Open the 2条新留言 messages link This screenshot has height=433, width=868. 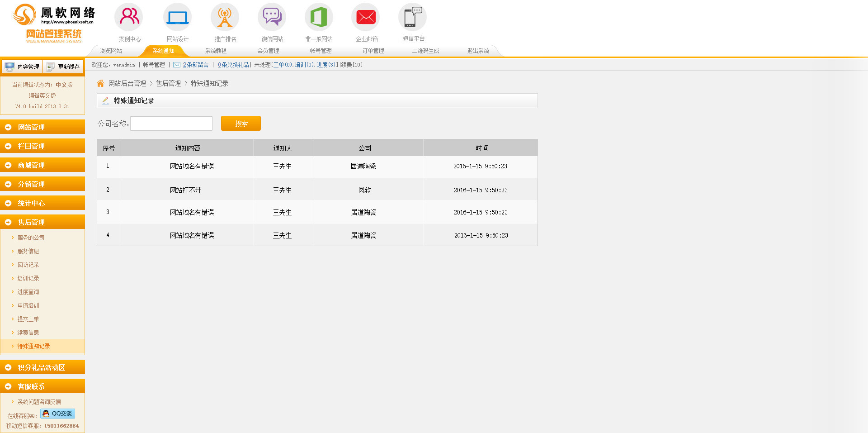(x=195, y=65)
